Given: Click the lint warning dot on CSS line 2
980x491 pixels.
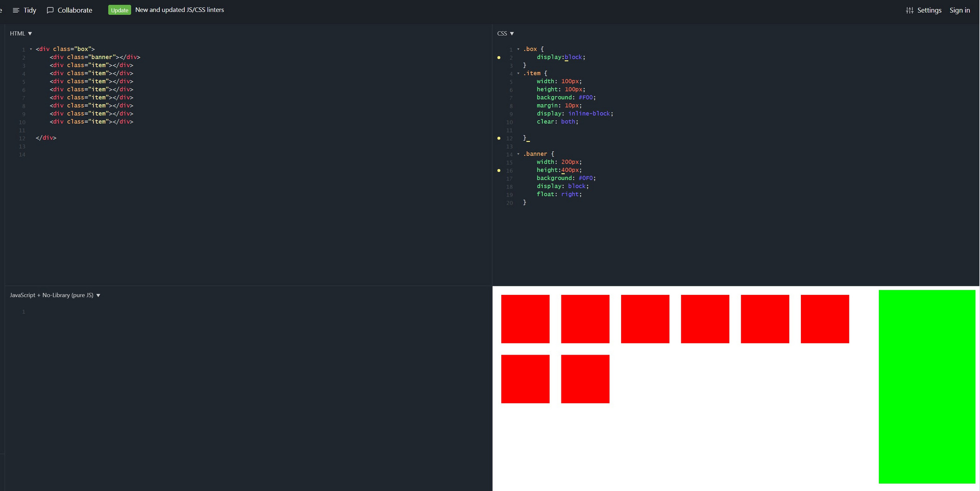Looking at the screenshot, I should tap(499, 58).
